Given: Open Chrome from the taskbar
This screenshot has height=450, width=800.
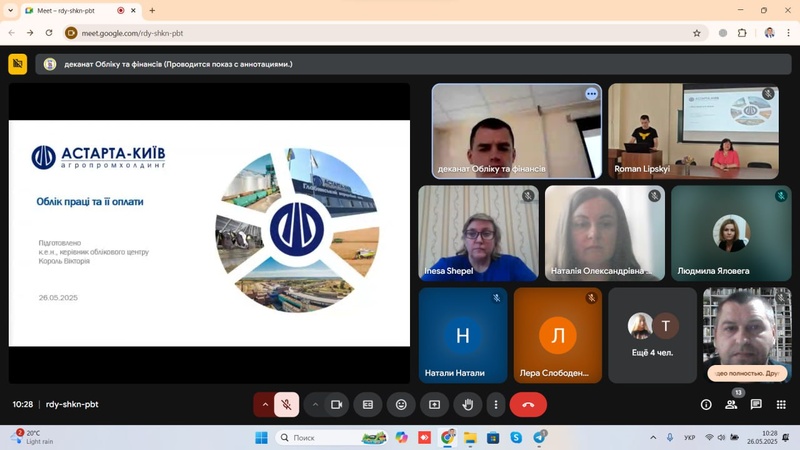Looking at the screenshot, I should [447, 438].
